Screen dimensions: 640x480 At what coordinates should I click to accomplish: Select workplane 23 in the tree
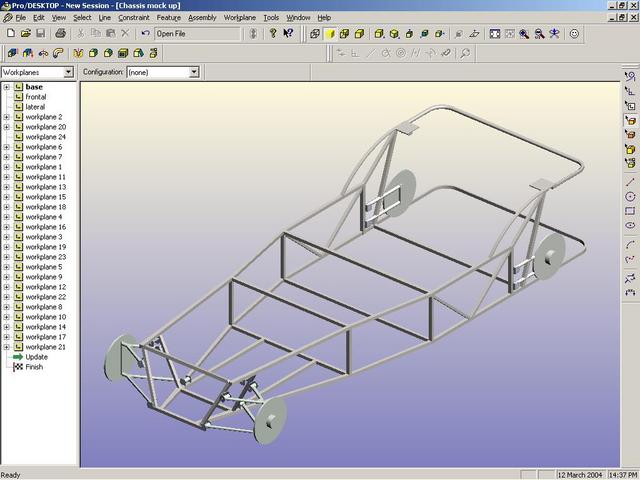pyautogui.click(x=45, y=257)
